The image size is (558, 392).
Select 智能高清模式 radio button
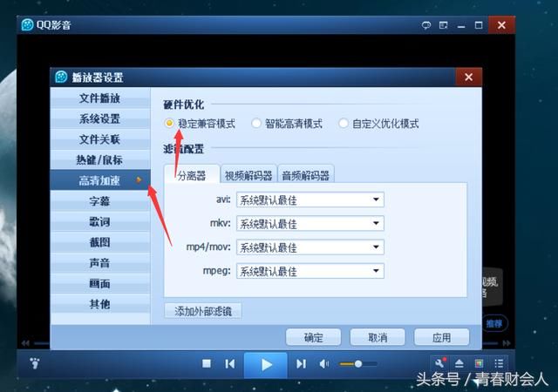tap(255, 124)
